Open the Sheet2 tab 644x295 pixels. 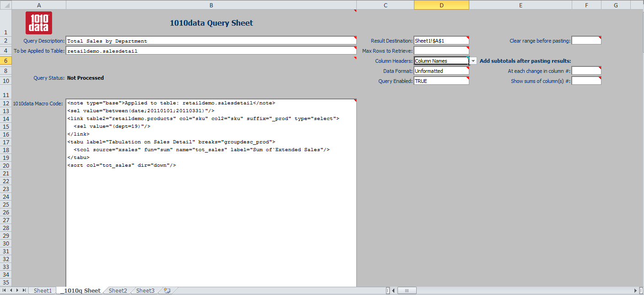(118, 290)
